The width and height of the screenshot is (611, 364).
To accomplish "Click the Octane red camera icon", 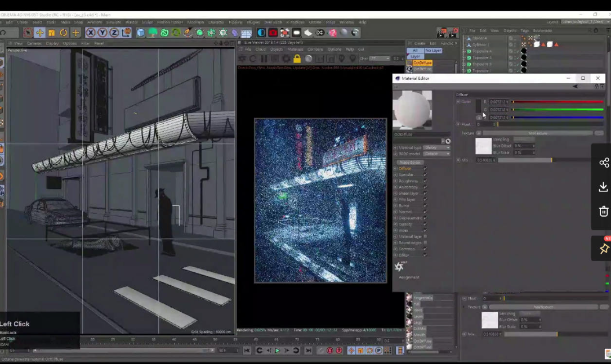I will [x=273, y=33].
